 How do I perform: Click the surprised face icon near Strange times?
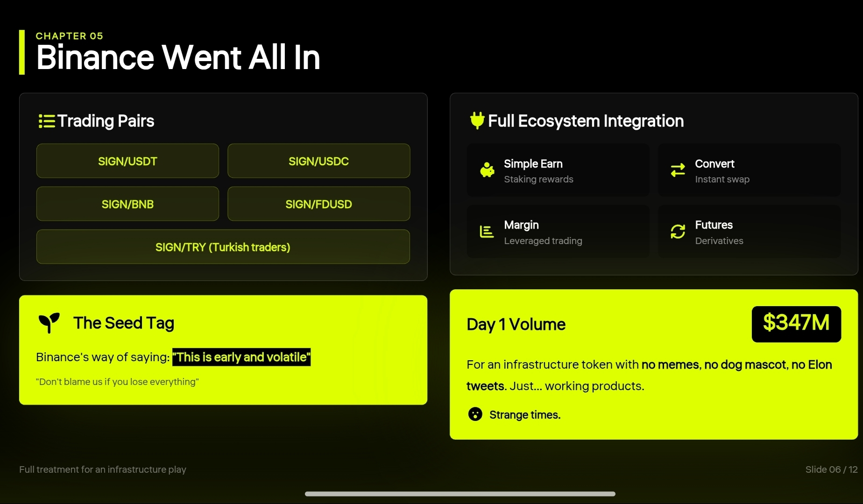point(475,414)
